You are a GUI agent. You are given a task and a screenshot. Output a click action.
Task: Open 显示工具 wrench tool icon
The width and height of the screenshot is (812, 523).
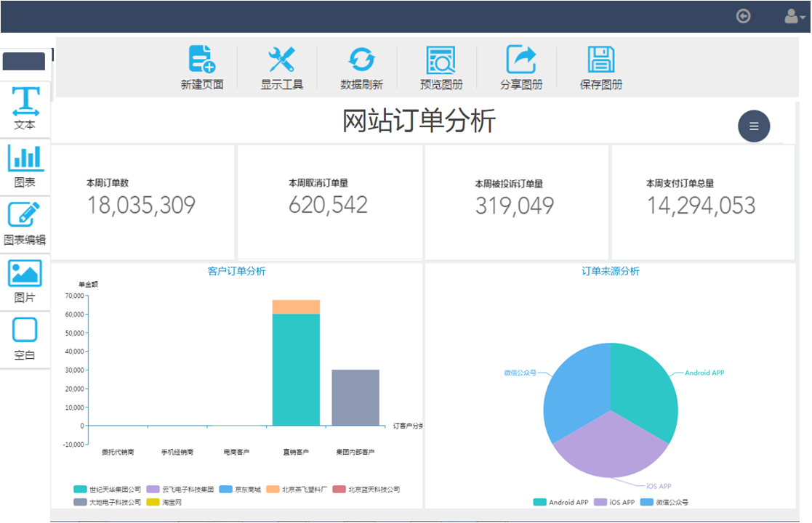pyautogui.click(x=281, y=60)
